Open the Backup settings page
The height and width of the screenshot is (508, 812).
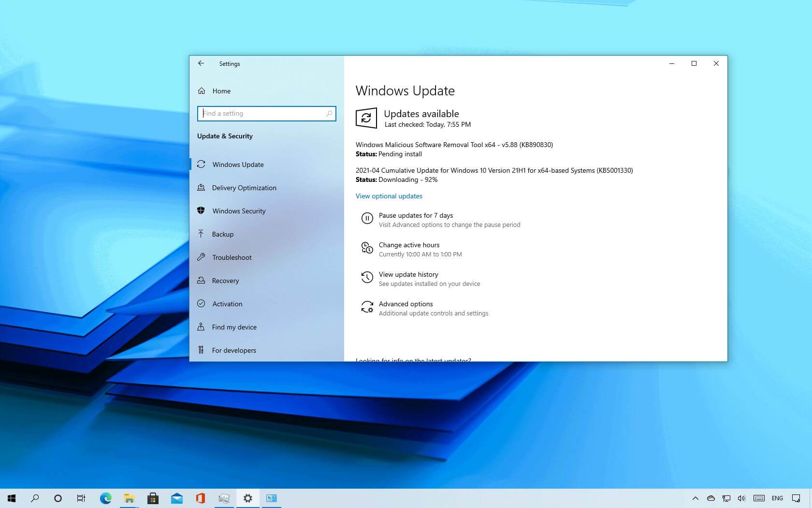pos(266,234)
